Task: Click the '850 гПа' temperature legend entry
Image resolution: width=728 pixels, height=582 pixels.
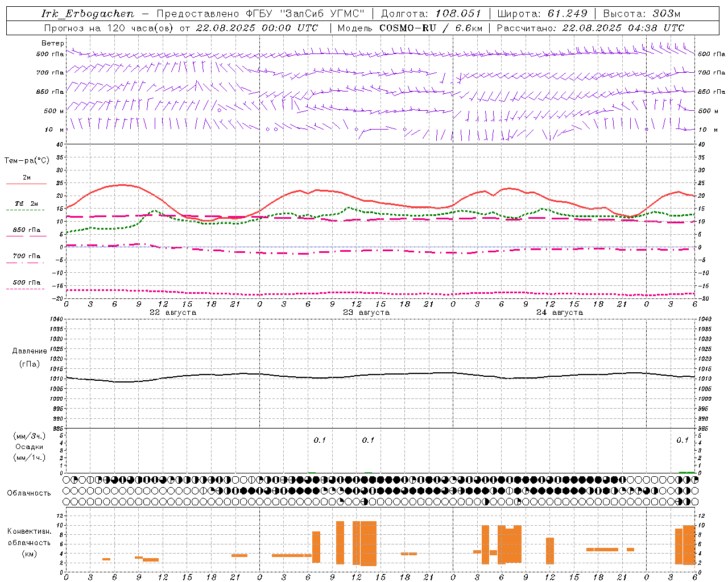Action: pyautogui.click(x=27, y=230)
